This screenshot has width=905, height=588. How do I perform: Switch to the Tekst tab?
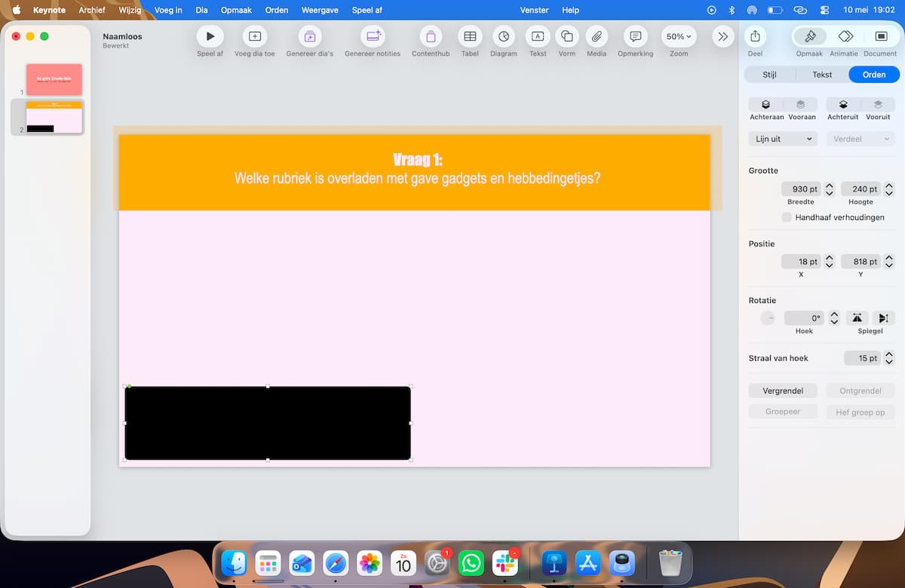tap(822, 75)
